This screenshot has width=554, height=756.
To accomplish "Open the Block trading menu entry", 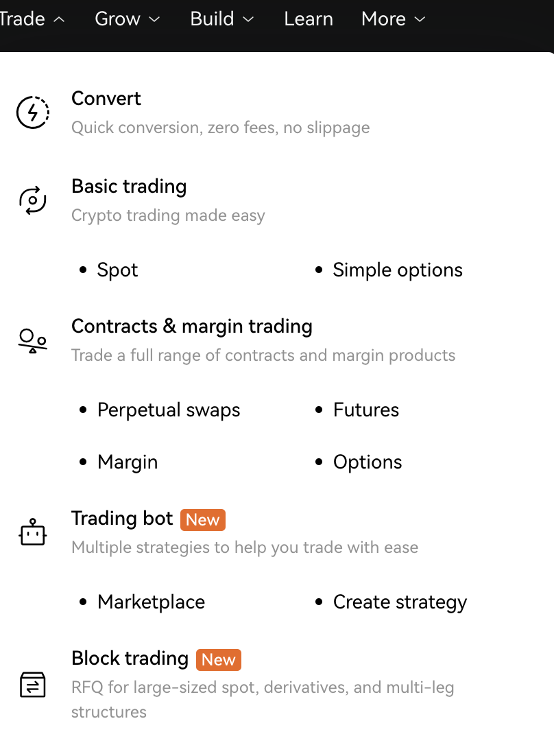I will pos(130,659).
